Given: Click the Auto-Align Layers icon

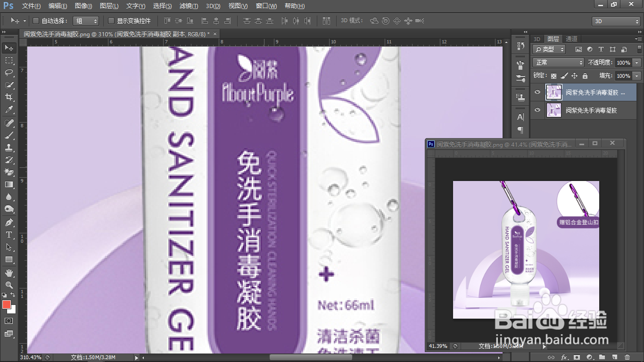Looking at the screenshot, I should point(326,21).
